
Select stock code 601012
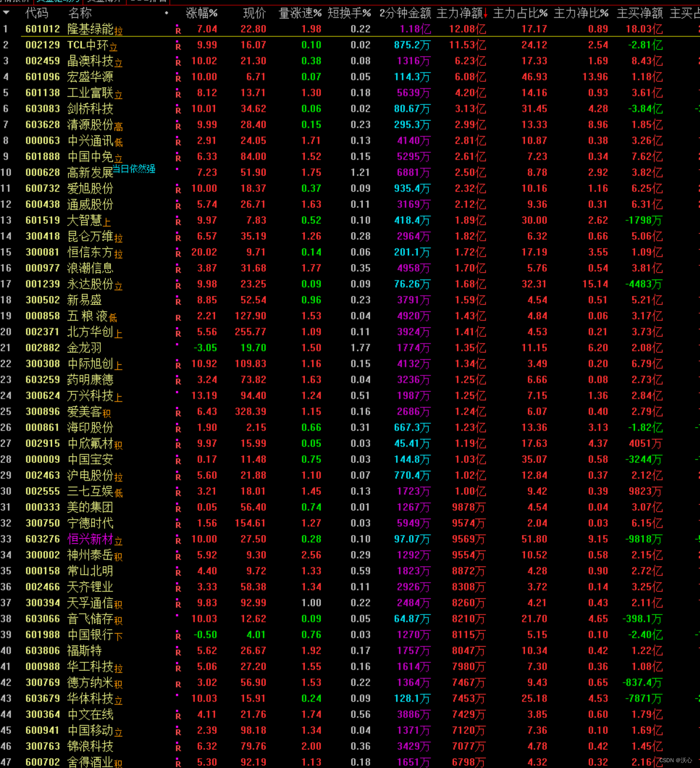[x=43, y=29]
